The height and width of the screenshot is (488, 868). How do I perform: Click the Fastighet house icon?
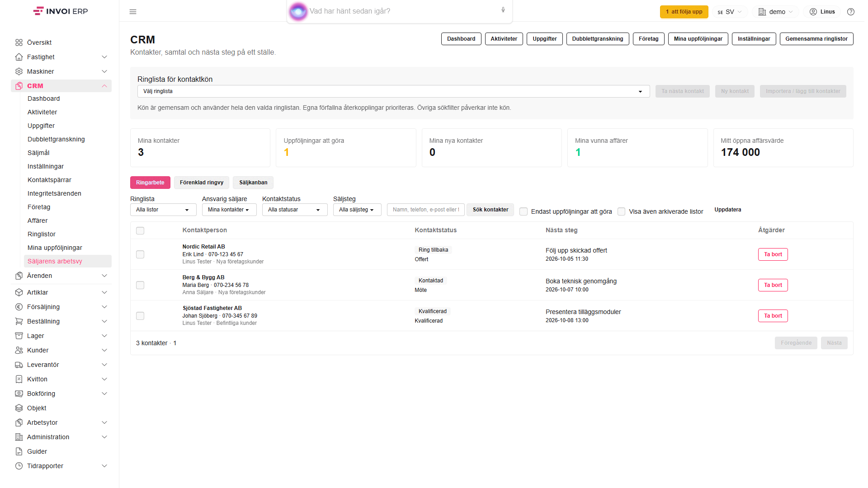click(19, 57)
